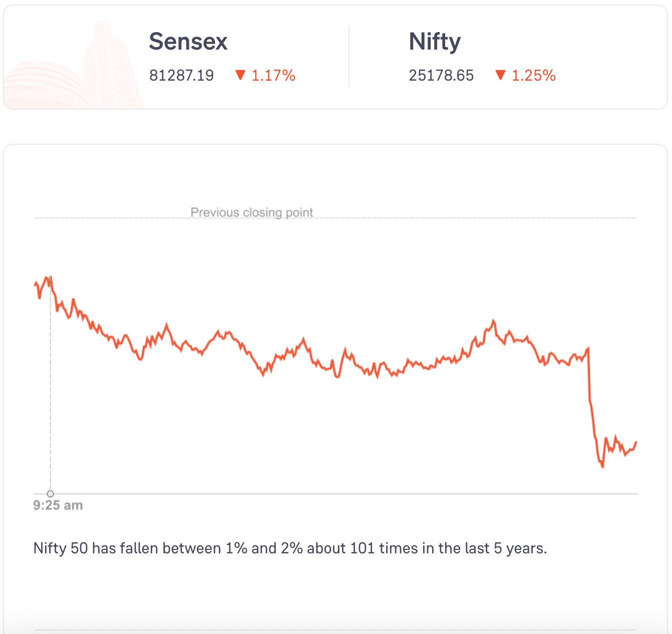
Task: Click the Sensex 1.17% change figure
Action: tap(273, 76)
